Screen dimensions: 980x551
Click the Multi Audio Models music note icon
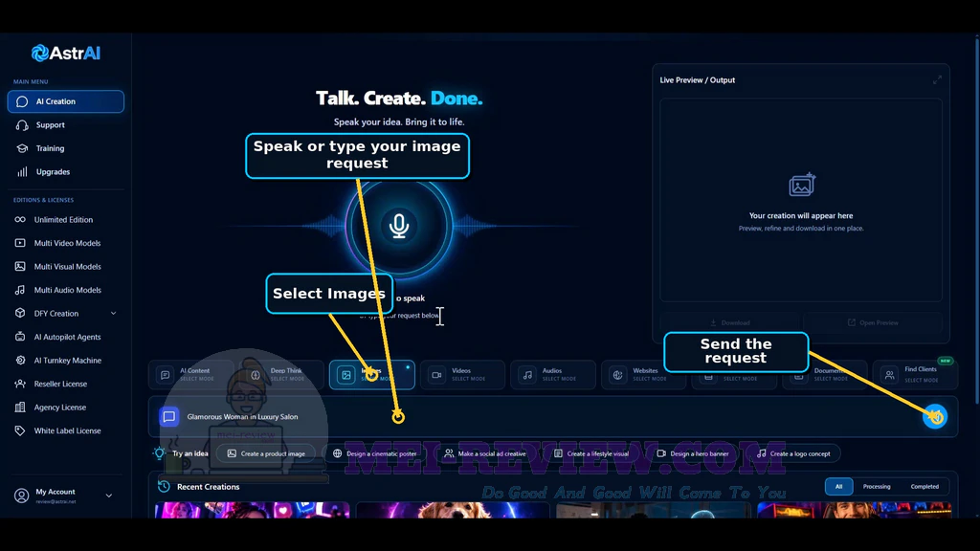pos(20,290)
